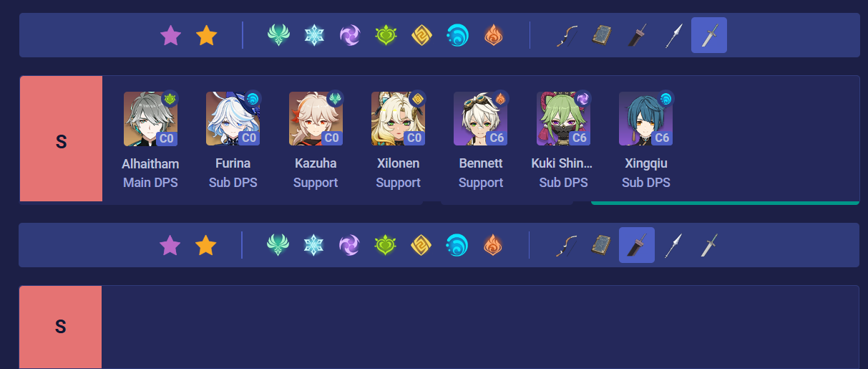Viewport: 868px width, 369px height.
Task: Select the Hydro element filter in lower bar
Action: point(457,245)
